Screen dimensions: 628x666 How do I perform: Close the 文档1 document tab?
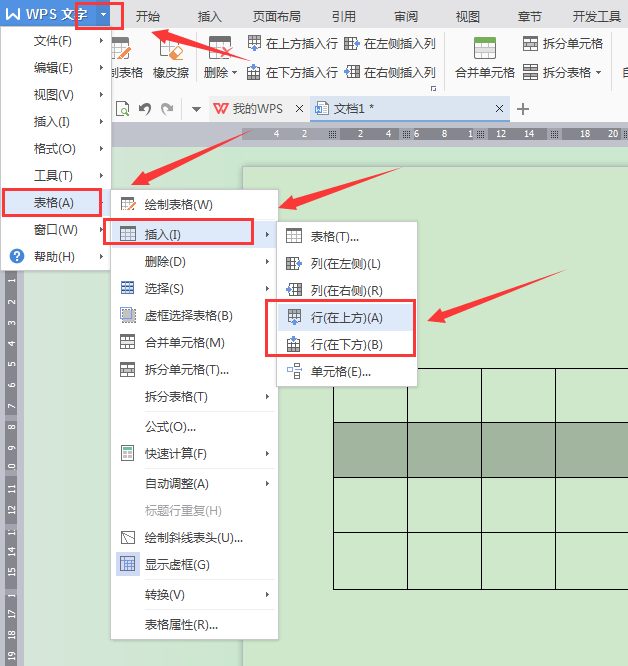point(499,109)
